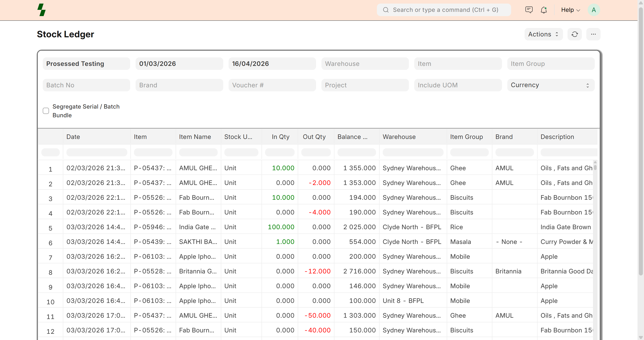Click the Item Group column header
Viewport: 644px width, 340px height.
tap(466, 137)
